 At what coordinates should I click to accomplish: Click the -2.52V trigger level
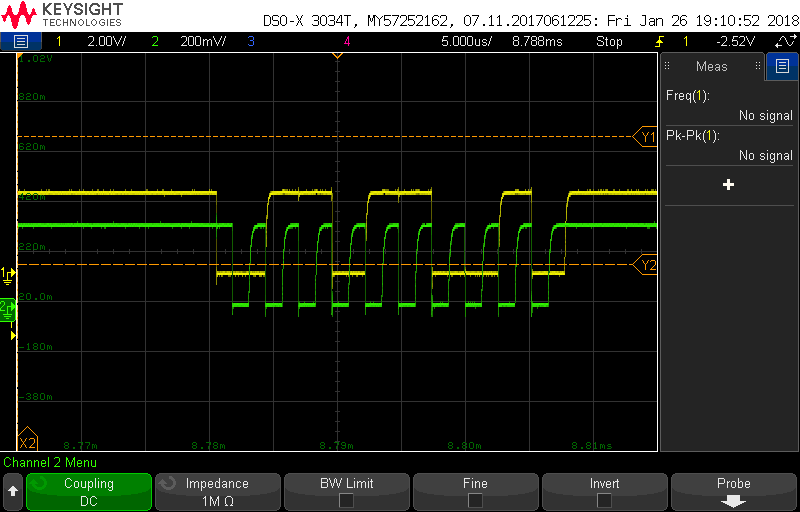pos(735,41)
